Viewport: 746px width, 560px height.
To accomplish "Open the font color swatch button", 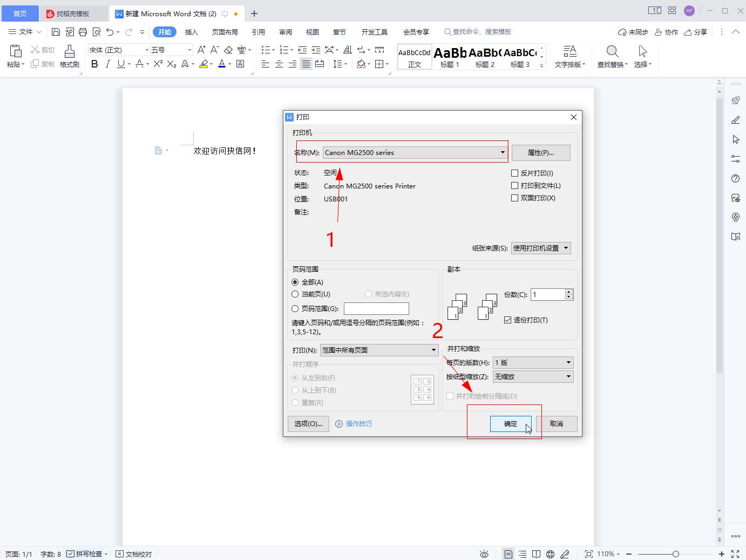I will [221, 64].
